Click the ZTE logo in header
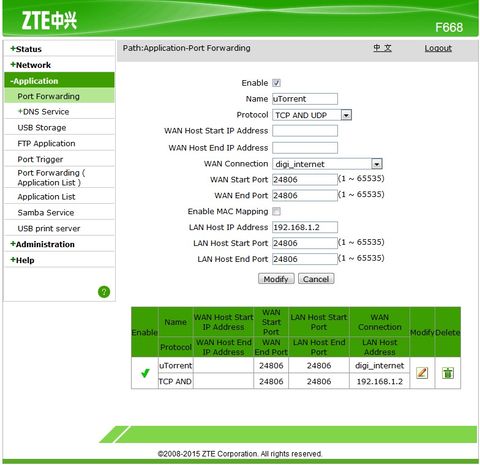This screenshot has height=465, width=480. (49, 20)
